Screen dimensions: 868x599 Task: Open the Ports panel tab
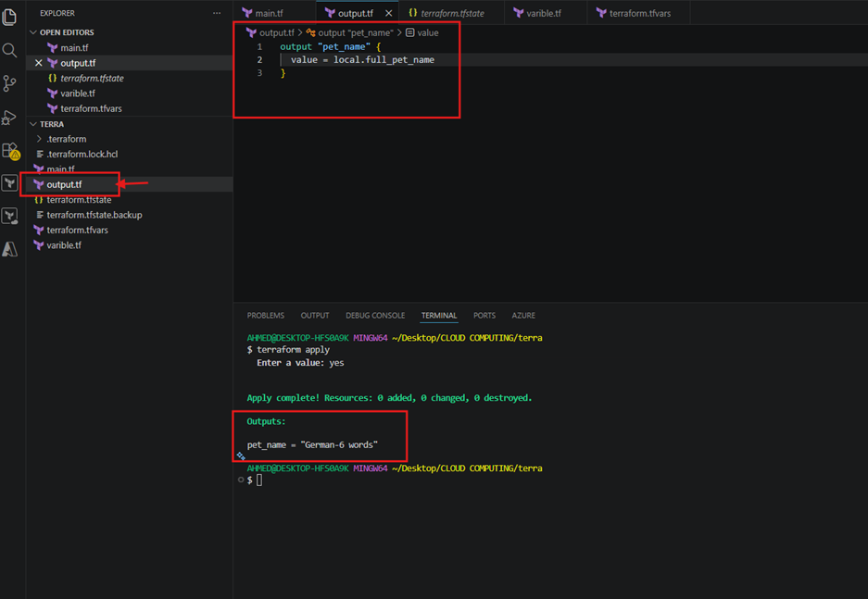tap(484, 316)
